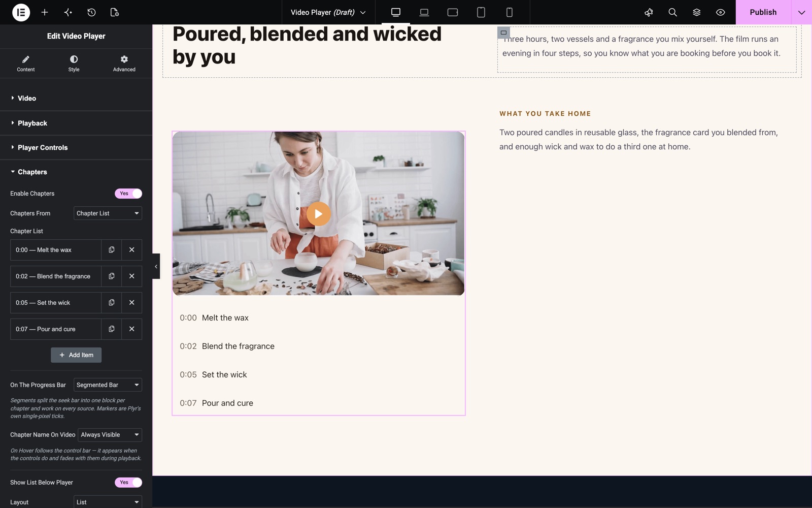Switch to laptop device view
812x508 pixels.
point(424,12)
